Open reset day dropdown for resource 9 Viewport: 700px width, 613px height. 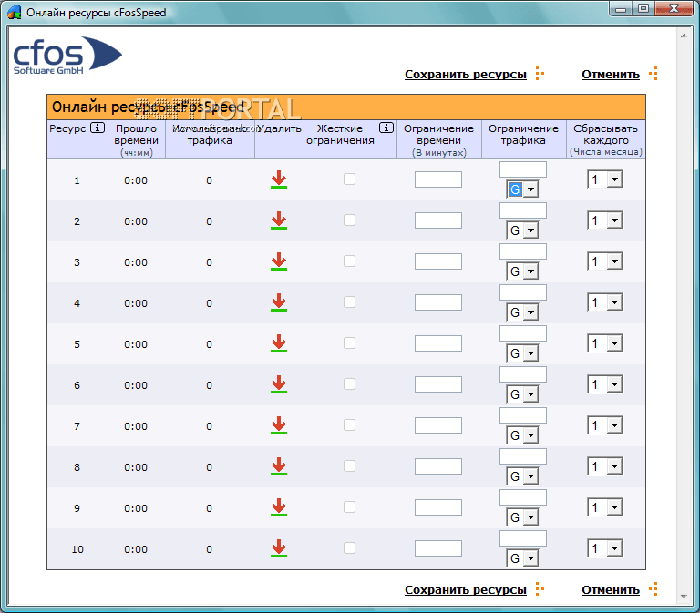click(605, 507)
